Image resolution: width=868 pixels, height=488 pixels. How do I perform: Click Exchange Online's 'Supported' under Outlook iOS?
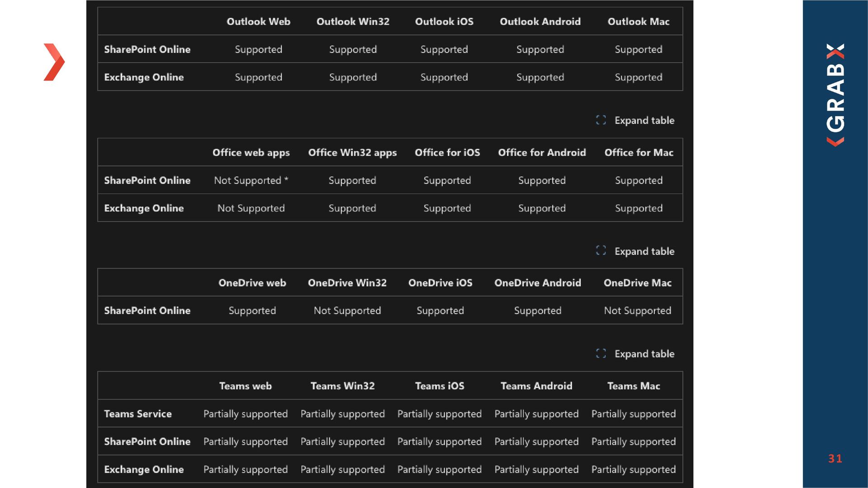[444, 77]
